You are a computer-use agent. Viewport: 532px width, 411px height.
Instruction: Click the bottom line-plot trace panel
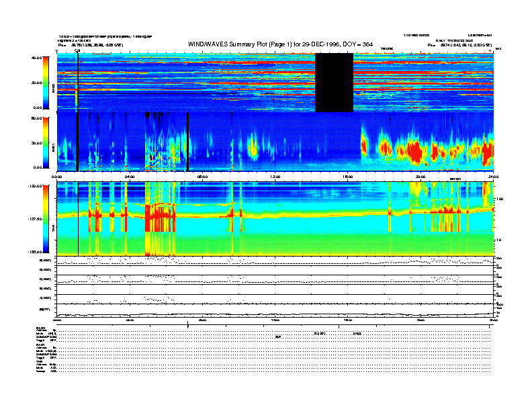pyautogui.click(x=275, y=310)
